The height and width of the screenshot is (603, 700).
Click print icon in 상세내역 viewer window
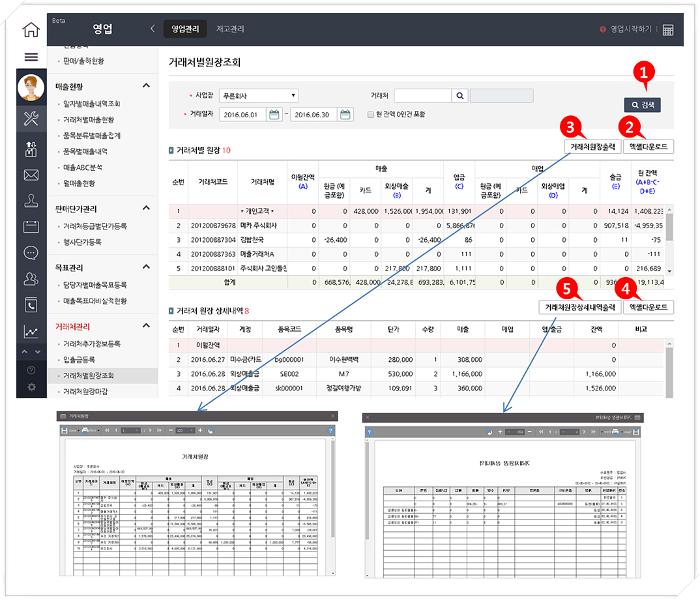(x=616, y=432)
